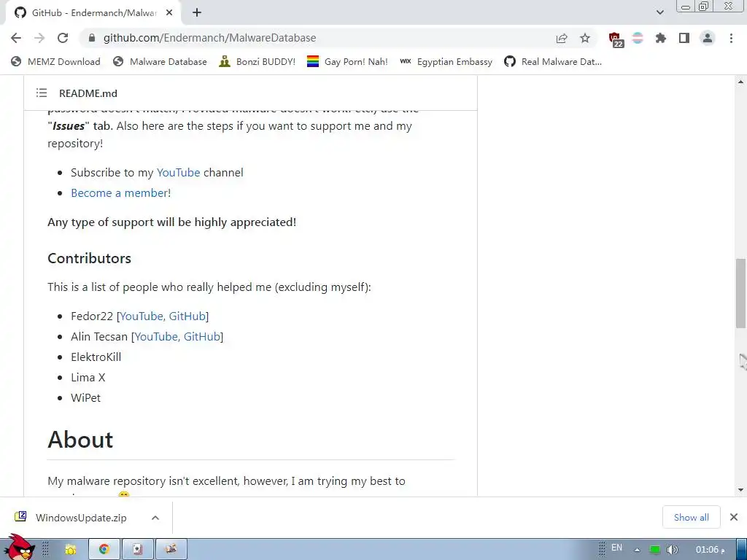Viewport: 747px width, 560px height.
Task: Open the striped pink-blue extension icon
Action: click(638, 38)
